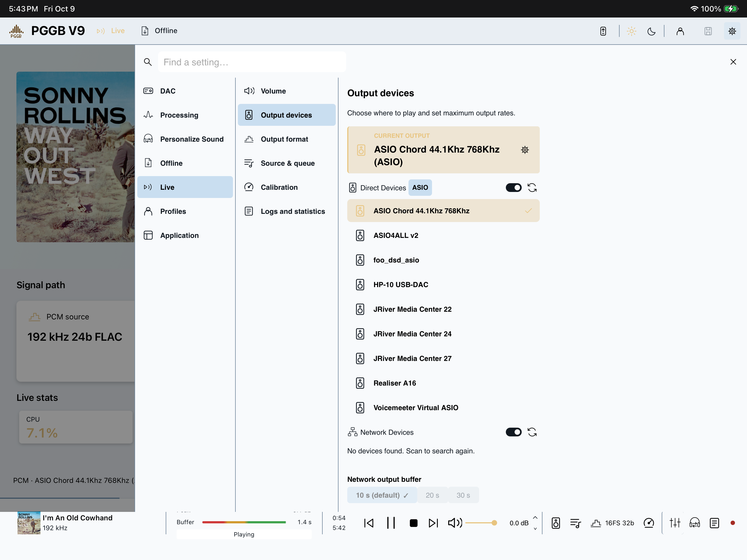Toggle Network Devices switch
Image resolution: width=747 pixels, height=560 pixels.
pos(514,432)
